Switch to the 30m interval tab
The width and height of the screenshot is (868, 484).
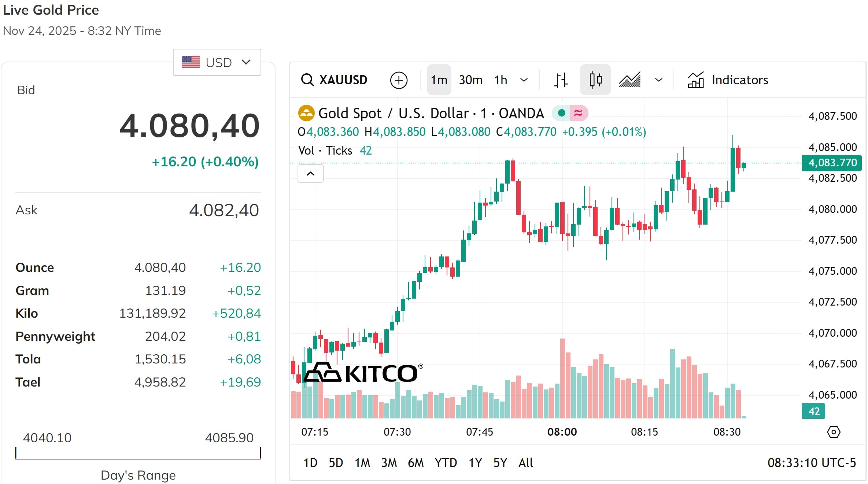(470, 80)
